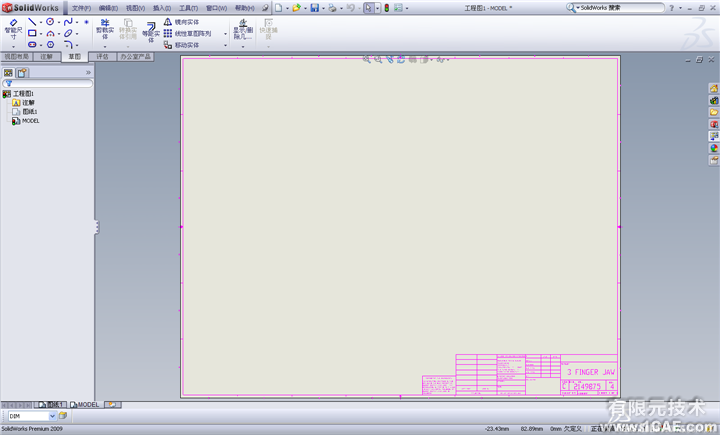Switch to the 注解 Annotation tab
Image resolution: width=720 pixels, height=435 pixels.
(46, 56)
